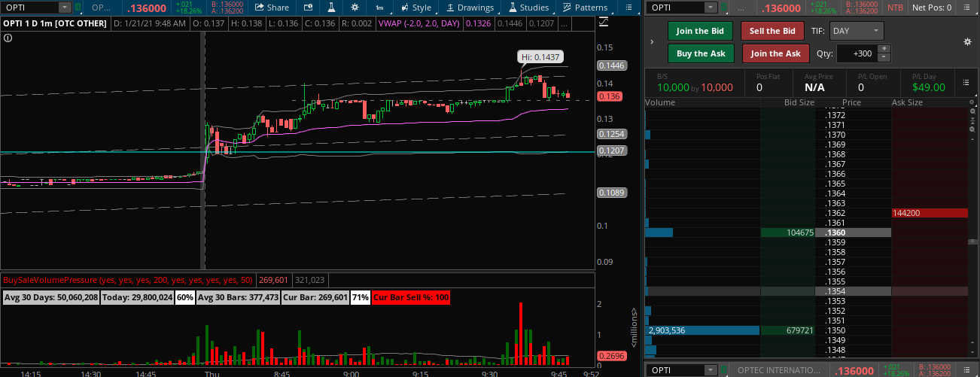This screenshot has width=980, height=377.
Task: Click the chart info circle icon
Action: click(x=8, y=36)
